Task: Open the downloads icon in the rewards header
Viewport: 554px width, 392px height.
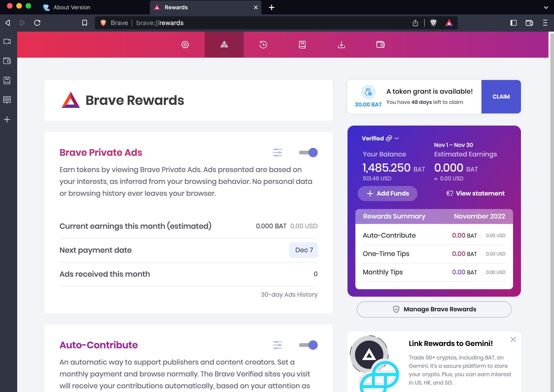Action: point(341,45)
